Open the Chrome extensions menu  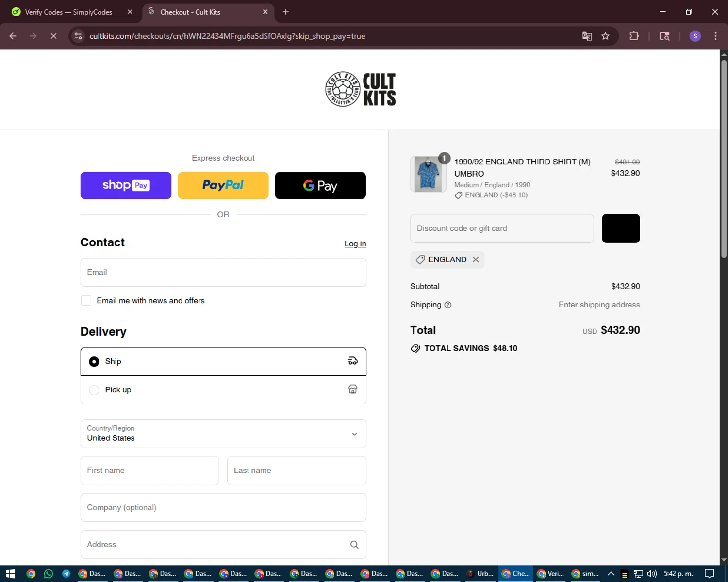pos(634,36)
